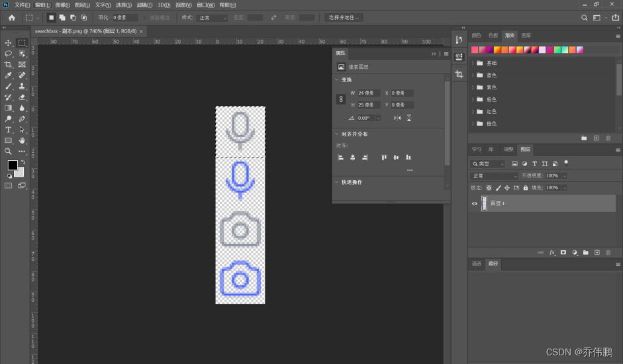
Task: Switch to the 调整 tab
Action: click(x=508, y=150)
